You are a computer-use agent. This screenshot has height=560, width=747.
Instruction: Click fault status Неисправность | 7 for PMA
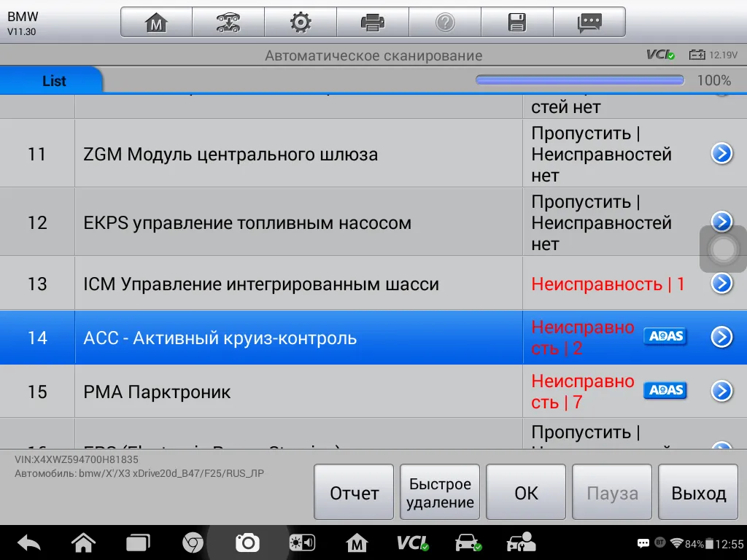(x=583, y=392)
